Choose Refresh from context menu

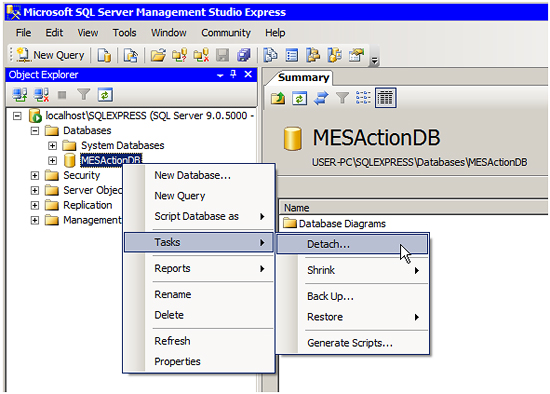point(199,341)
